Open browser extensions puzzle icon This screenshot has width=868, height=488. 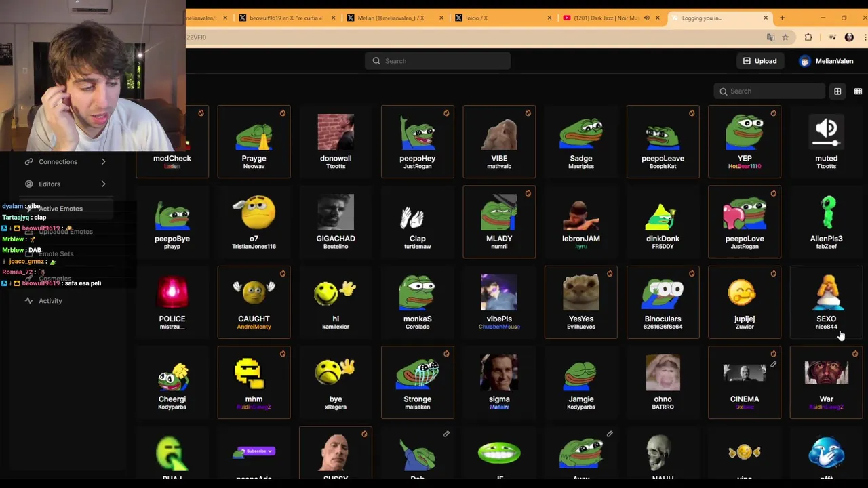tap(808, 37)
